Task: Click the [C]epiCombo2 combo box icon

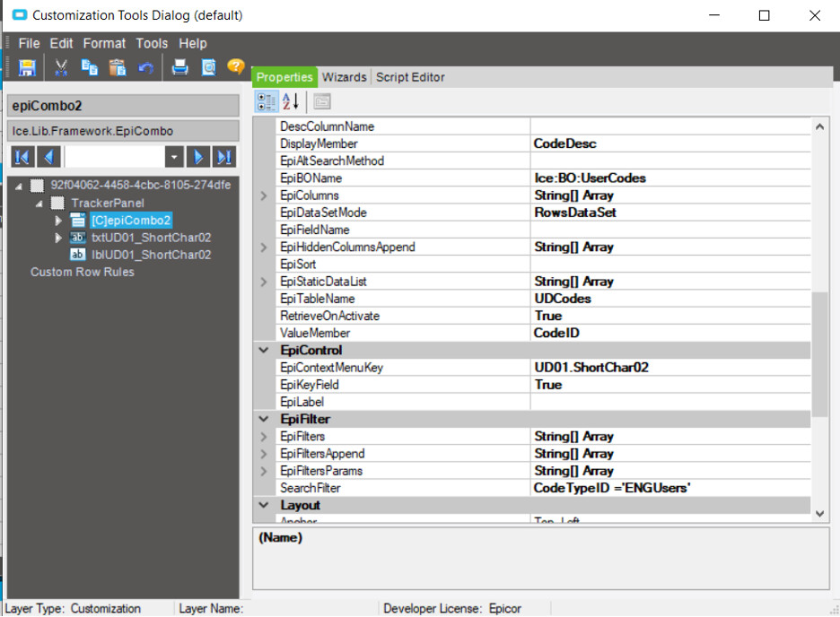Action: [x=78, y=220]
